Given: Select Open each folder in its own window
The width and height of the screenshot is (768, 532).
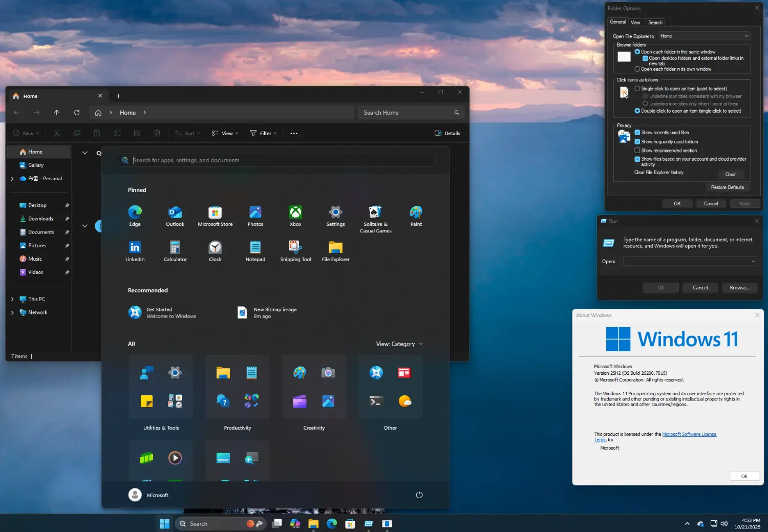Looking at the screenshot, I should (637, 69).
